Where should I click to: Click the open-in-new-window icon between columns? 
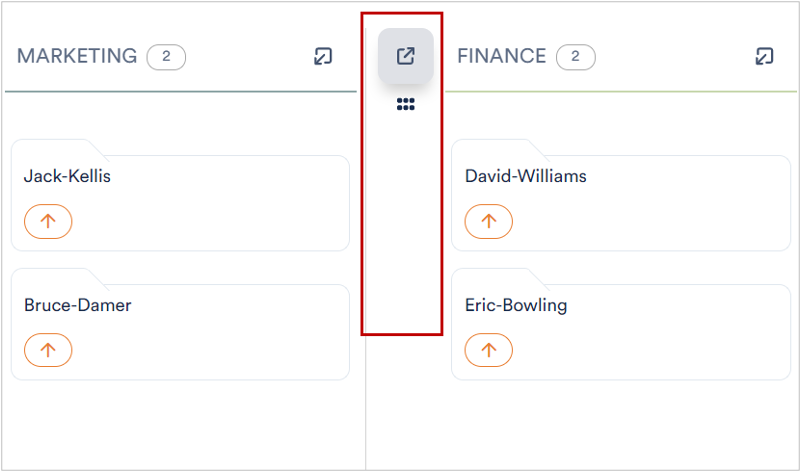(x=406, y=56)
